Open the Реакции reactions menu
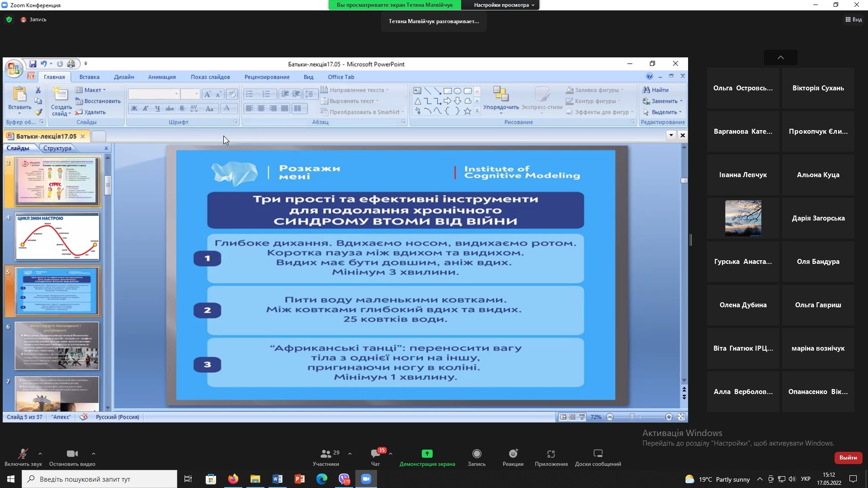 pos(513,454)
